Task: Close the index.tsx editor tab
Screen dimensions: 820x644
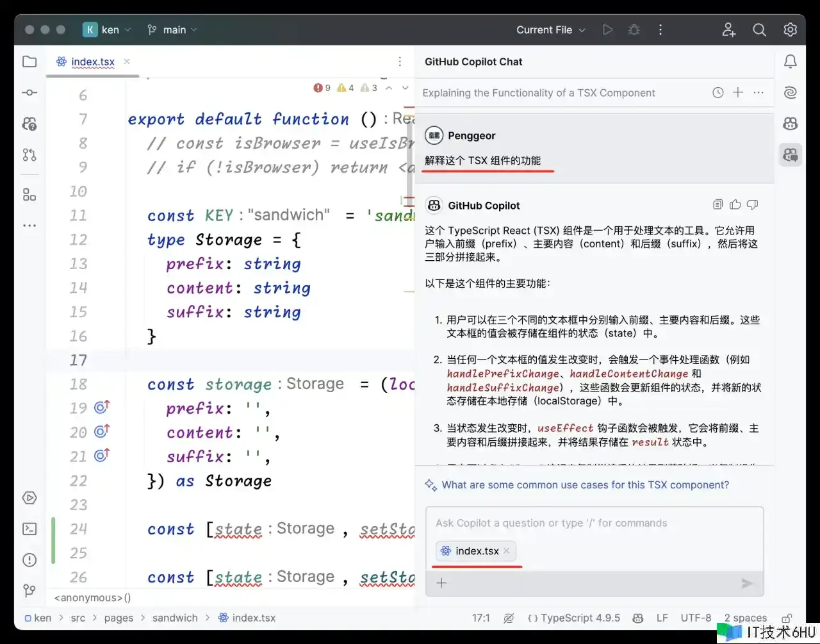Action: pos(127,62)
